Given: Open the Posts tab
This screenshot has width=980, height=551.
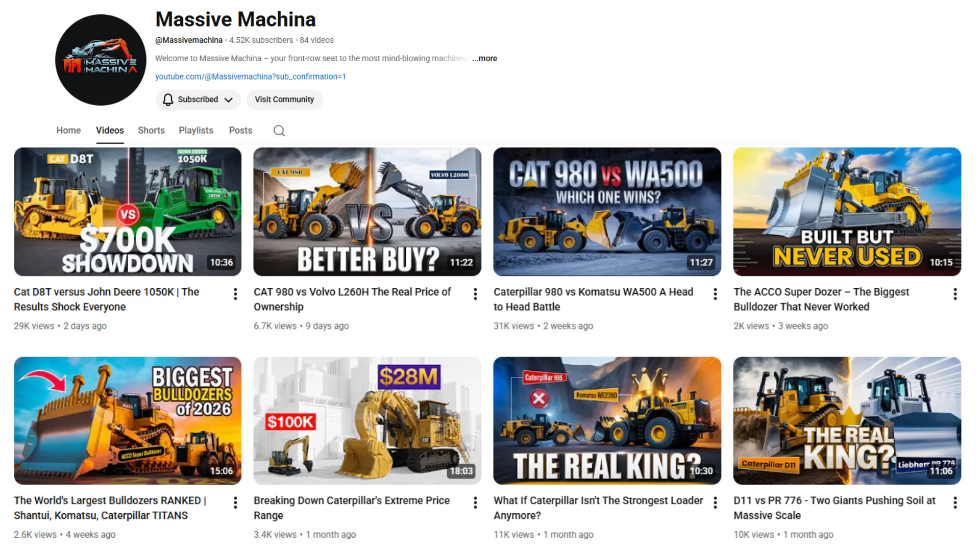Looking at the screenshot, I should [240, 130].
